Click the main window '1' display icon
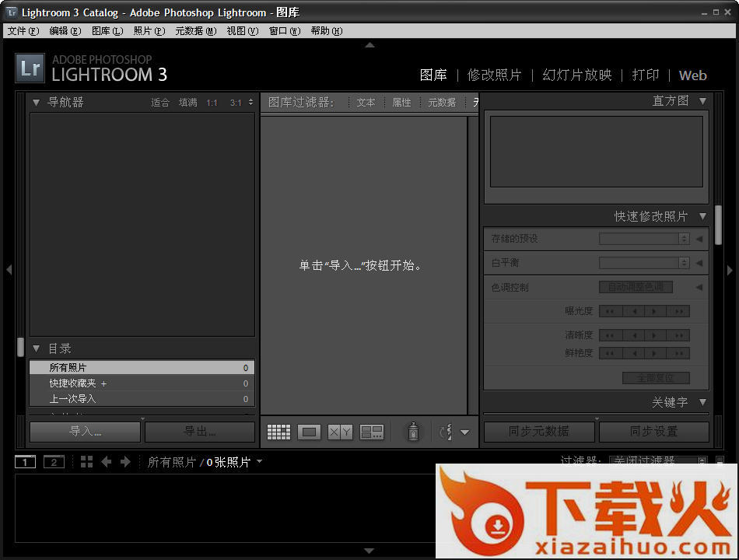The height and width of the screenshot is (560, 739). [26, 462]
